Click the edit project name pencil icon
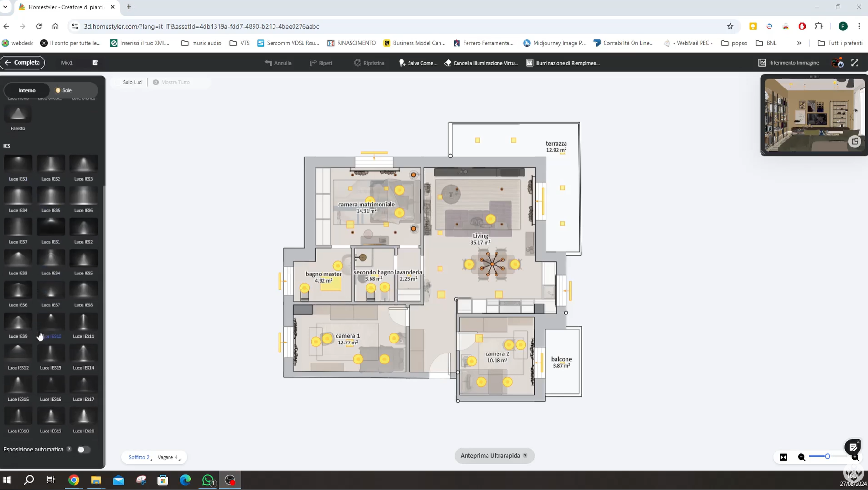The height and width of the screenshot is (490, 868). (x=95, y=63)
